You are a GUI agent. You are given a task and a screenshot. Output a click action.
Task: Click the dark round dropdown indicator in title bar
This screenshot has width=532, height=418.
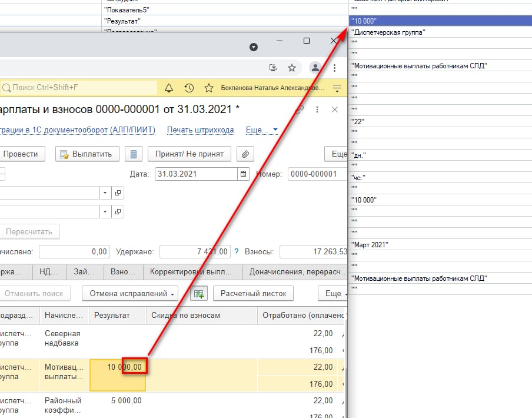(x=254, y=47)
